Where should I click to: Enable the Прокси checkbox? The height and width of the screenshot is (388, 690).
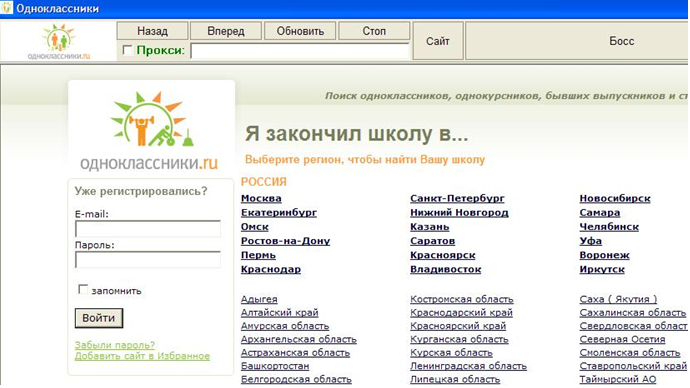(127, 50)
